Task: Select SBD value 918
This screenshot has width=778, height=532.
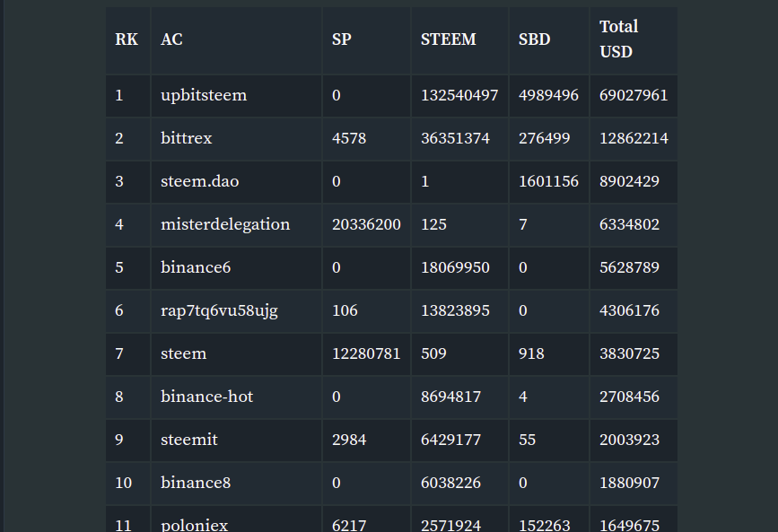Action: 531,353
